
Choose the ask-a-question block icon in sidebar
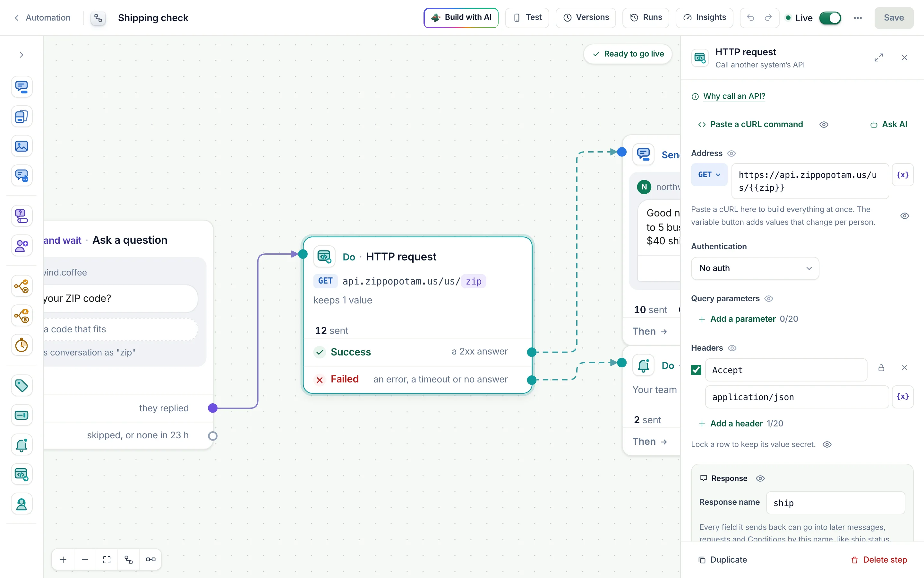click(x=21, y=216)
